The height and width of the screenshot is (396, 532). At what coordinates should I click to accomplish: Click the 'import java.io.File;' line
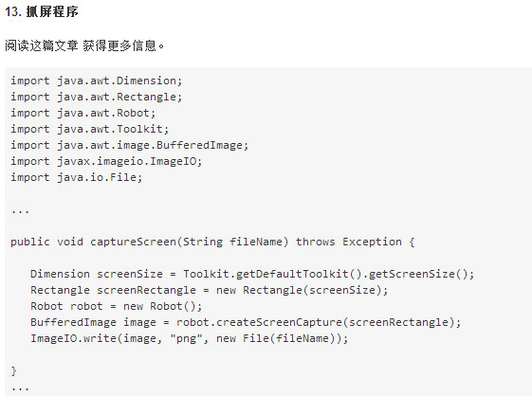click(77, 177)
